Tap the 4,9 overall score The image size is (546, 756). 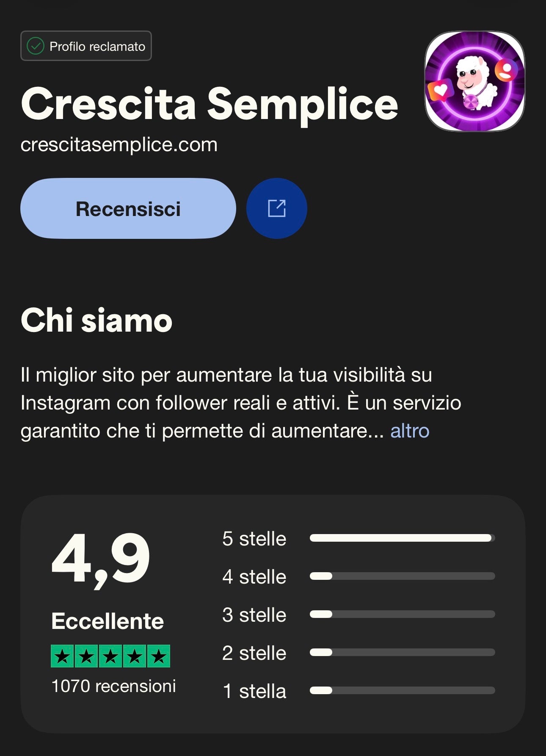click(101, 558)
